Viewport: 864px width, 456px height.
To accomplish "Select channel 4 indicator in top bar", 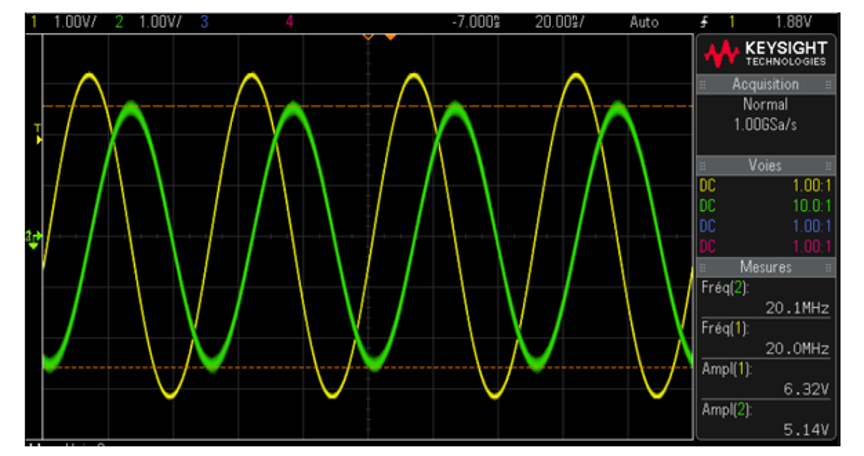I will (x=289, y=21).
